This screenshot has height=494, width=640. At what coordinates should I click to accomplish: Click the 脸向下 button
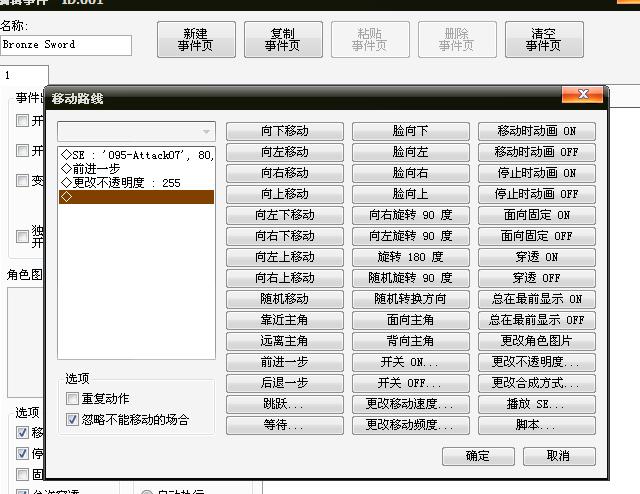click(411, 131)
